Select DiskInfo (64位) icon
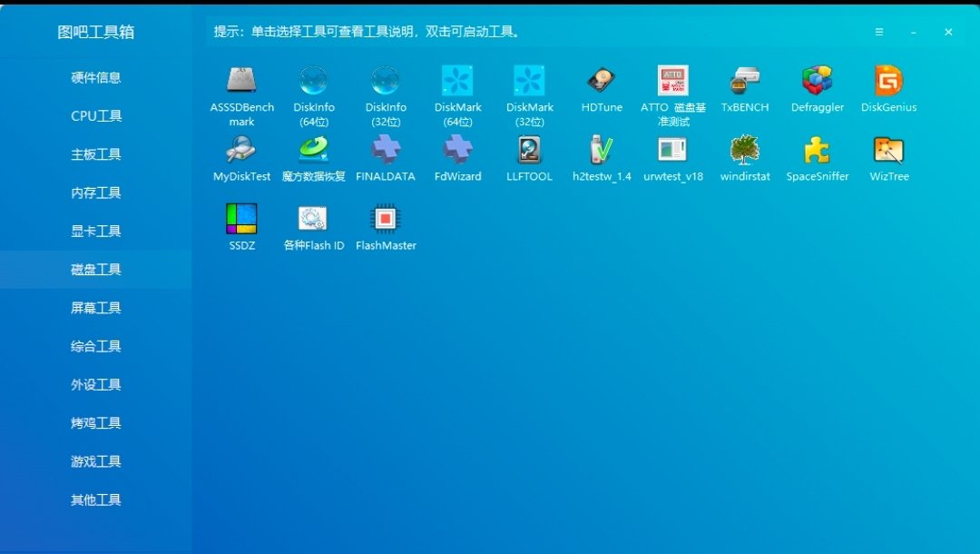Screen dimensions: 980x554 point(314,80)
